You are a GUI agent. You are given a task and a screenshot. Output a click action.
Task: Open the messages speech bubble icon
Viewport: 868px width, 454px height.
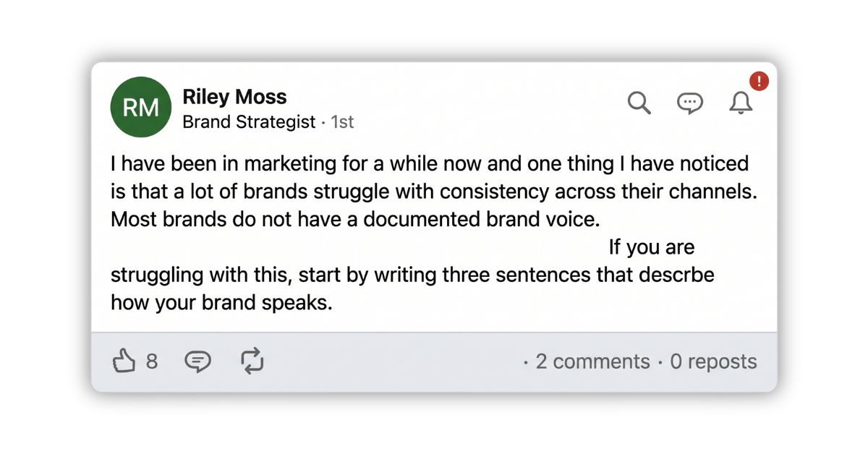tap(689, 103)
